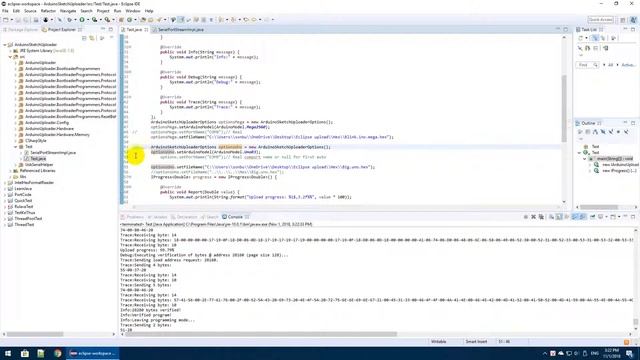Click the Clear Console icon
Screen dimensions: 640x360
coord(551,217)
